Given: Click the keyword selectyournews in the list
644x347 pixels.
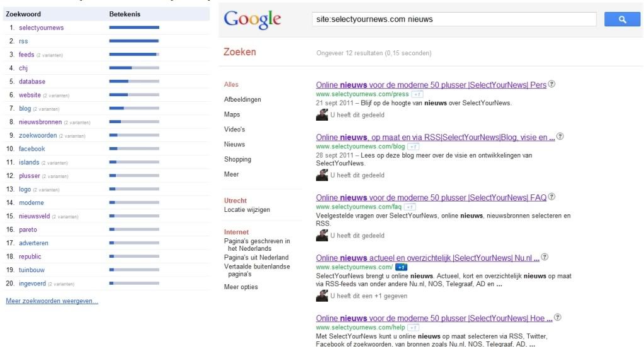Looking at the screenshot, I should pos(41,28).
